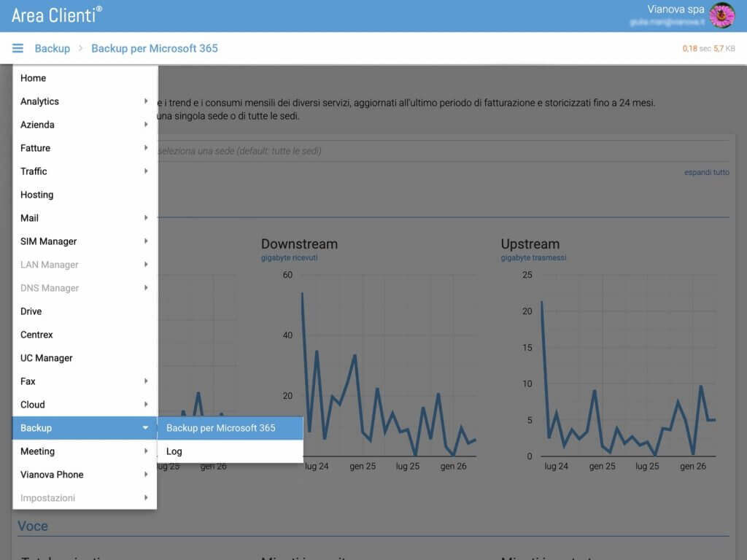This screenshot has width=747, height=560.
Task: Click the Area Clienti logo
Action: click(x=57, y=15)
